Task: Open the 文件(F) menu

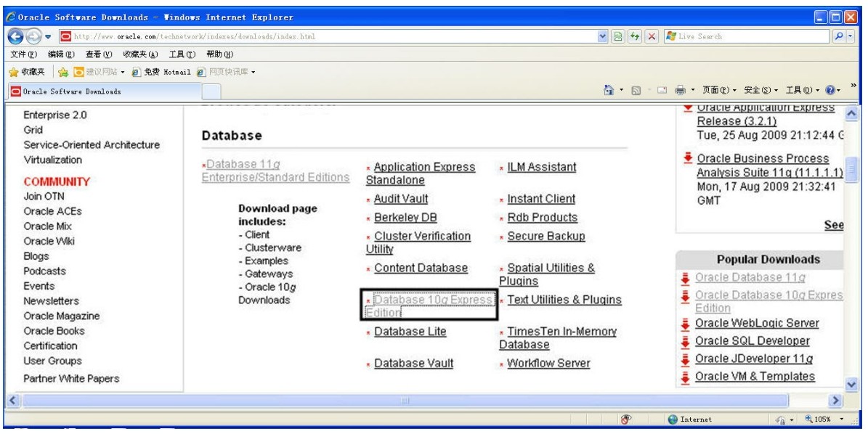Action: pos(23,54)
